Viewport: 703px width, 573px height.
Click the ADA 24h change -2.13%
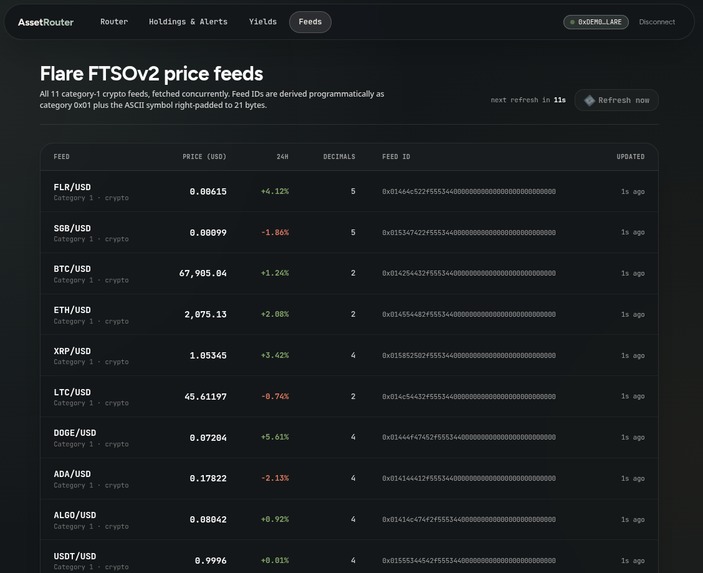pyautogui.click(x=275, y=478)
